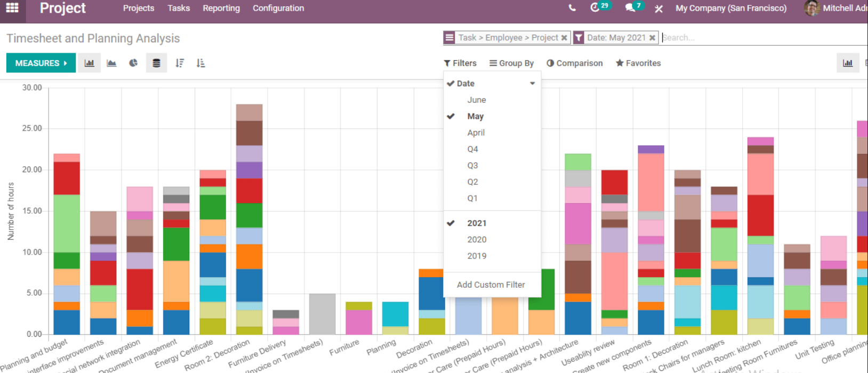Remove the Task > Employee > Project grouping facet
Screen dimensions: 868x373
coord(564,38)
